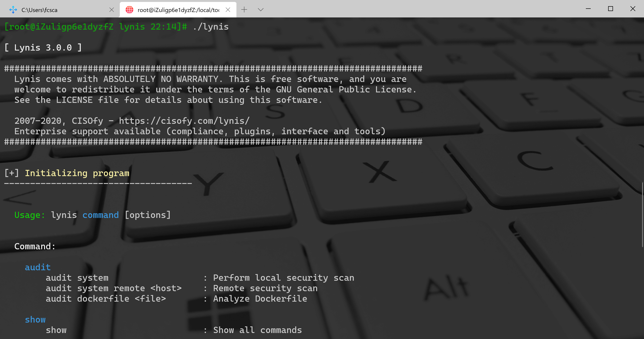Open the https://cisofy.com/lynis/ URL
This screenshot has height=339, width=644.
coord(184,121)
